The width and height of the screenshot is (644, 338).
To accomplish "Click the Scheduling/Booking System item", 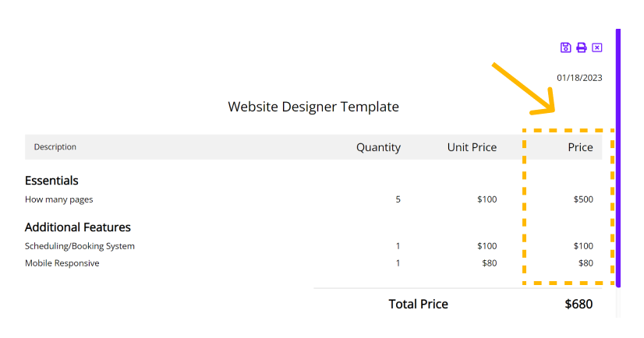I will pyautogui.click(x=80, y=246).
